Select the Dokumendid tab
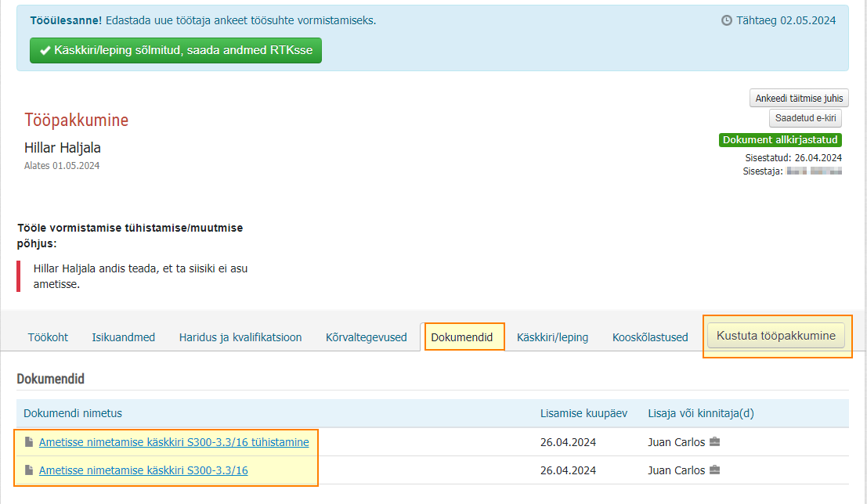The height and width of the screenshot is (504, 867). (462, 337)
